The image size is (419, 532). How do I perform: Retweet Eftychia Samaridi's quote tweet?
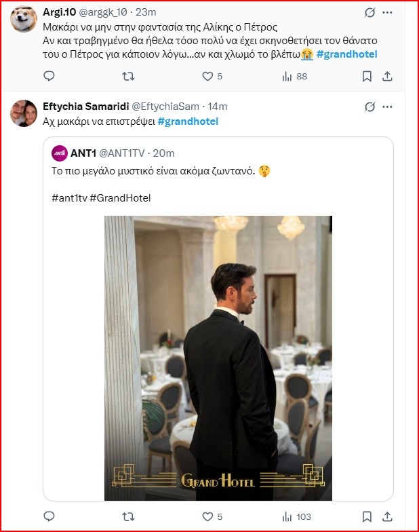point(127,516)
